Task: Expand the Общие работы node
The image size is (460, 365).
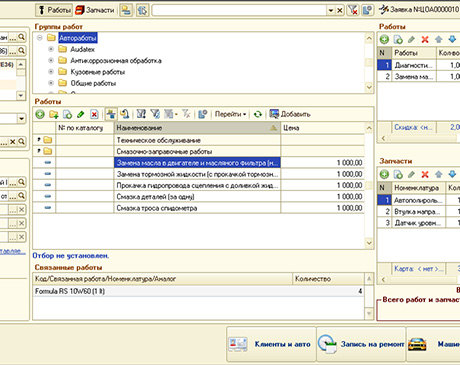Action: [x=51, y=83]
